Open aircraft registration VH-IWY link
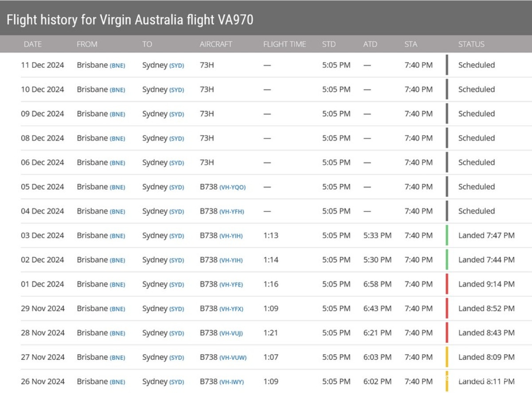Image resolution: width=532 pixels, height=393 pixels. click(231, 382)
